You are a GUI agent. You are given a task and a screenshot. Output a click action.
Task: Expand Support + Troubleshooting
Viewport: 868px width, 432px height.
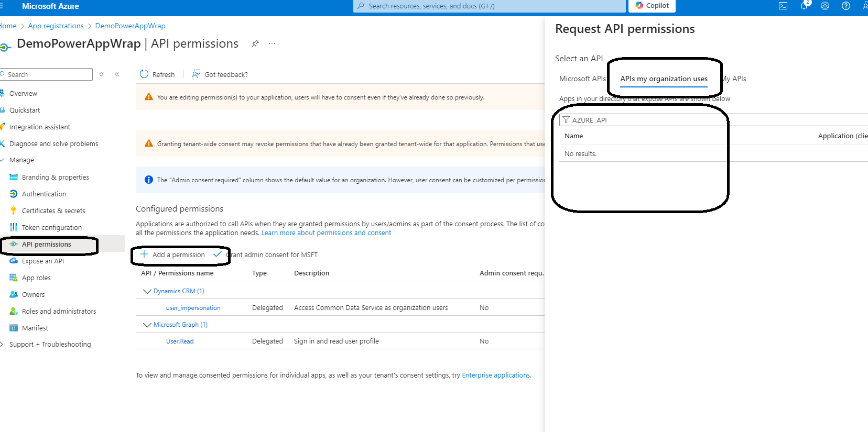click(x=50, y=344)
